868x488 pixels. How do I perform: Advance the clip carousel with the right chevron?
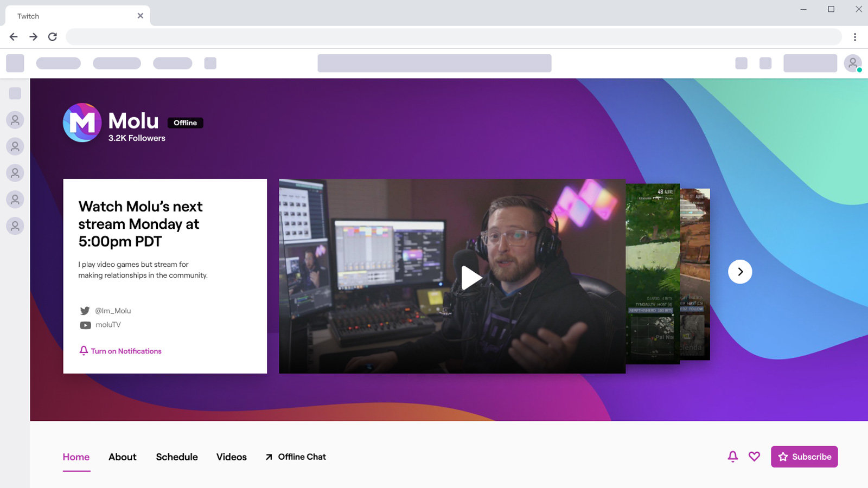[740, 272]
